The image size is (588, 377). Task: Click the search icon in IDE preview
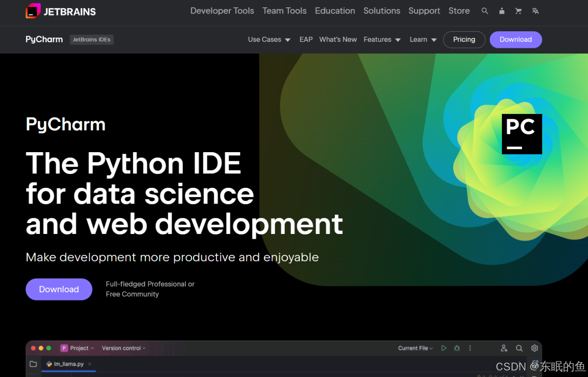click(x=519, y=348)
